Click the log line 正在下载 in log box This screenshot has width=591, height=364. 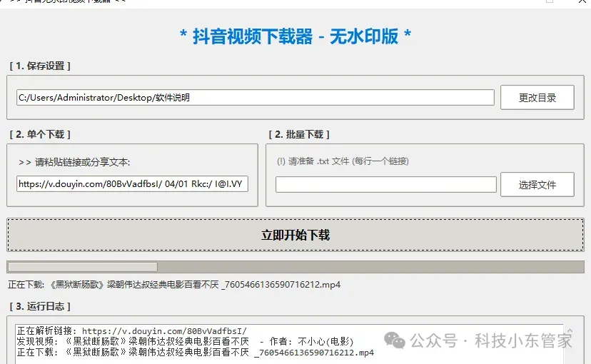tap(196, 353)
